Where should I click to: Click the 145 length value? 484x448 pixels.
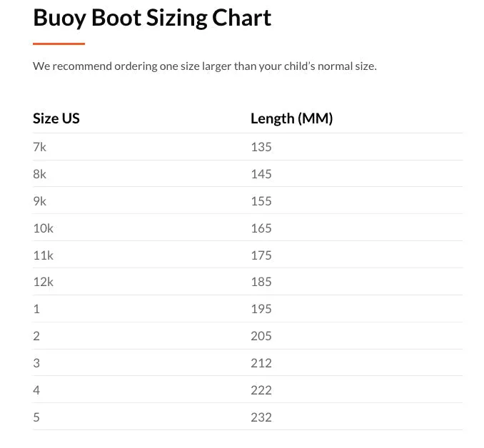[x=261, y=174]
